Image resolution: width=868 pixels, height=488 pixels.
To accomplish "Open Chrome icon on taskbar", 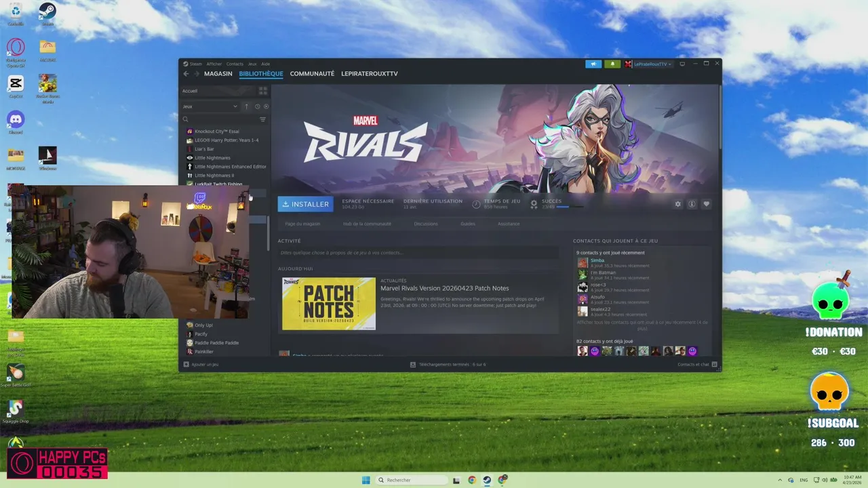I will [472, 480].
